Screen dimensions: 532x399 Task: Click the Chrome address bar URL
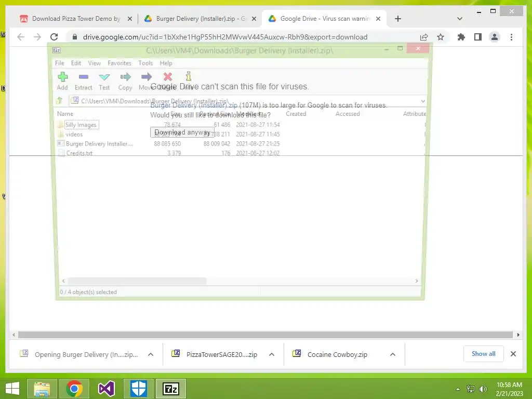click(x=225, y=37)
